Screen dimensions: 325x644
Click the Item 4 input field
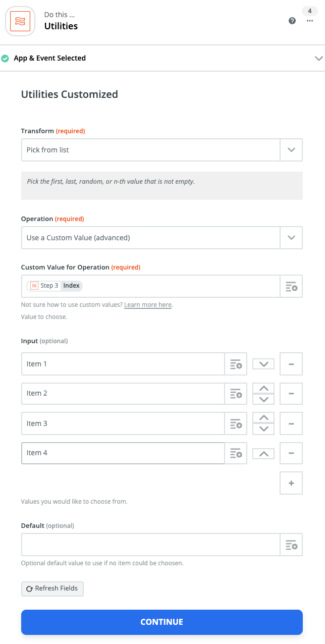click(x=123, y=453)
